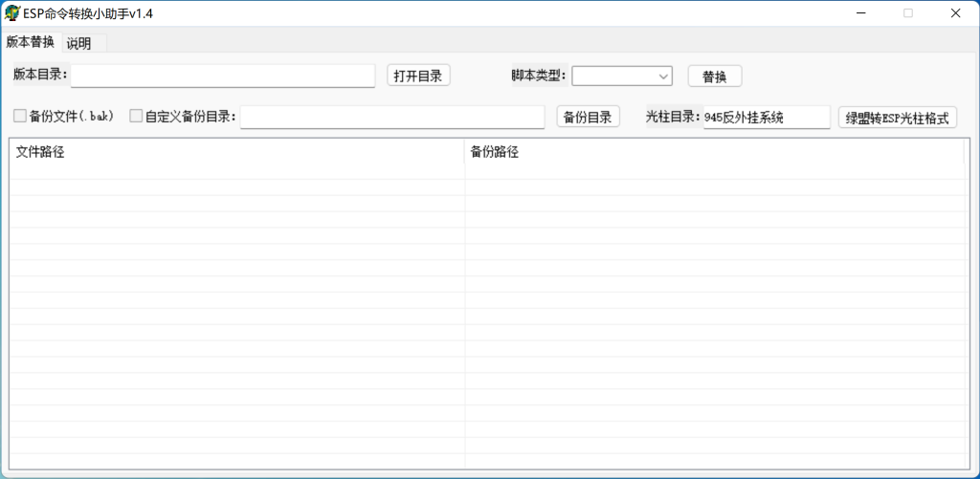980x479 pixels.
Task: Focus the 自定义备份目录 path input field
Action: tap(392, 117)
